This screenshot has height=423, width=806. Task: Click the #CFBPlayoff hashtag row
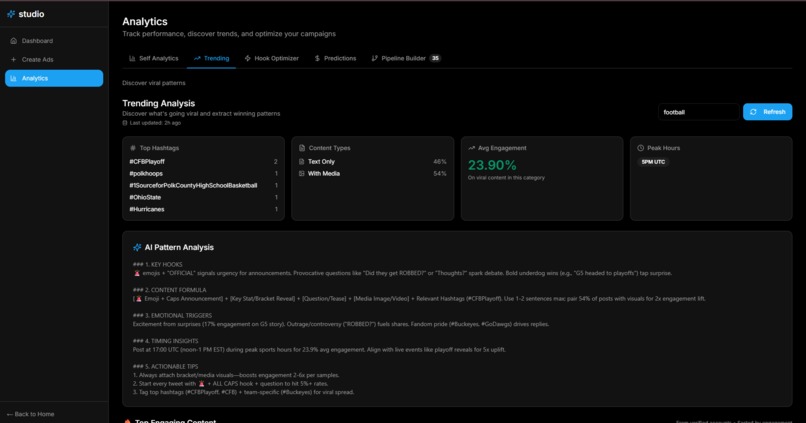[204, 161]
